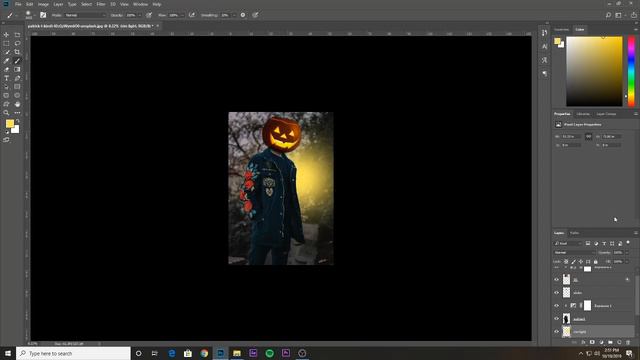Click the new adjustment layer icon
This screenshot has width=640, height=360.
(x=601, y=342)
